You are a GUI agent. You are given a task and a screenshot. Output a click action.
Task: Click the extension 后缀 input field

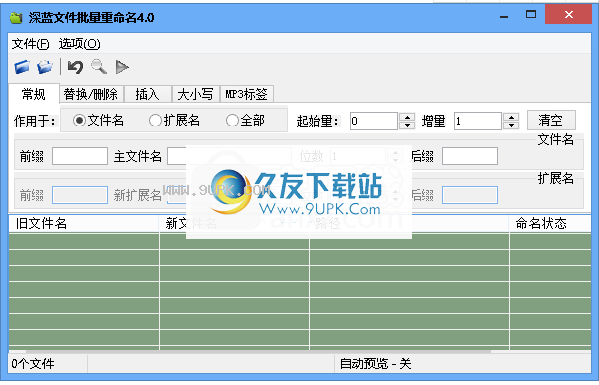pos(469,195)
